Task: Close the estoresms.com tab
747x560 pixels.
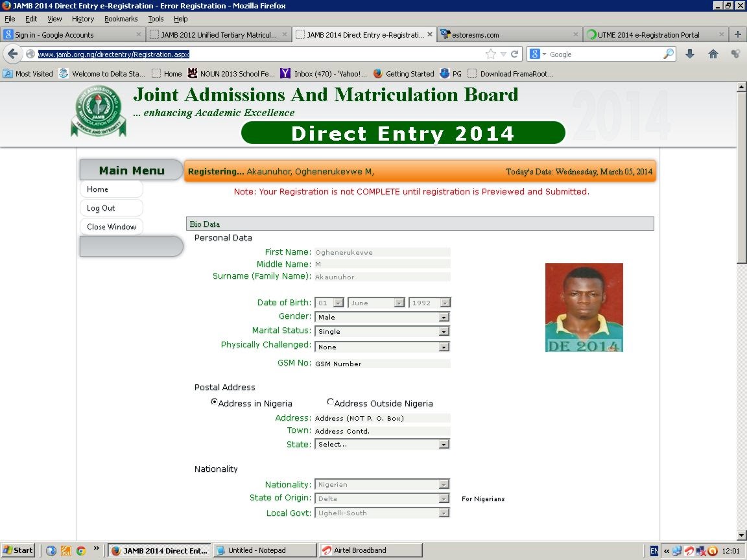Action: tap(576, 34)
